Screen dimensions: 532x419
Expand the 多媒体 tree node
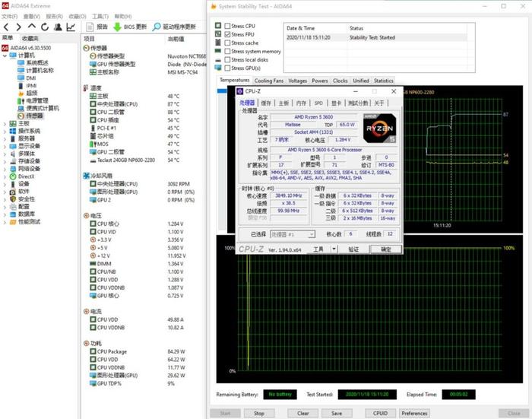click(5, 154)
